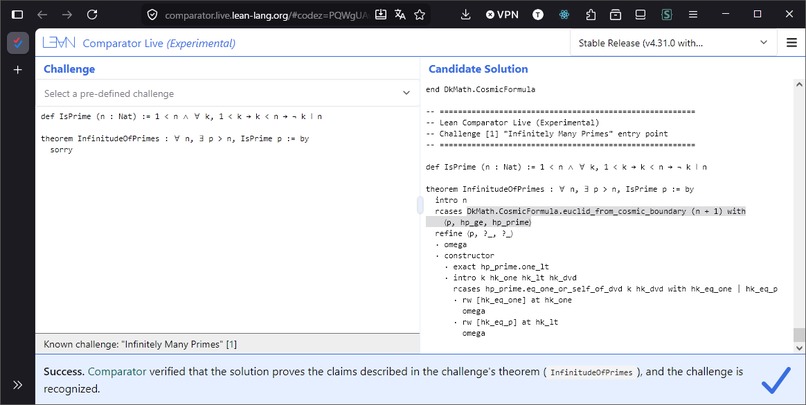The width and height of the screenshot is (806, 405).
Task: Click the blue success checkmark icon
Action: coord(776,380)
